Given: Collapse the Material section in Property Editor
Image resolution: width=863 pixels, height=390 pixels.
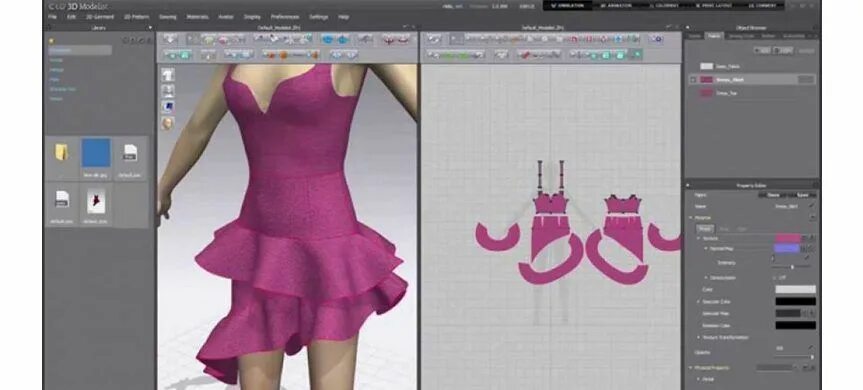Looking at the screenshot, I should point(691,218).
